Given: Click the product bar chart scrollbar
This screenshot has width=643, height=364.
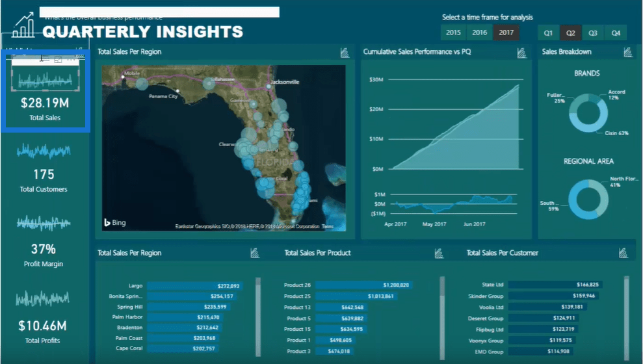Looking at the screenshot, I should (x=442, y=317).
